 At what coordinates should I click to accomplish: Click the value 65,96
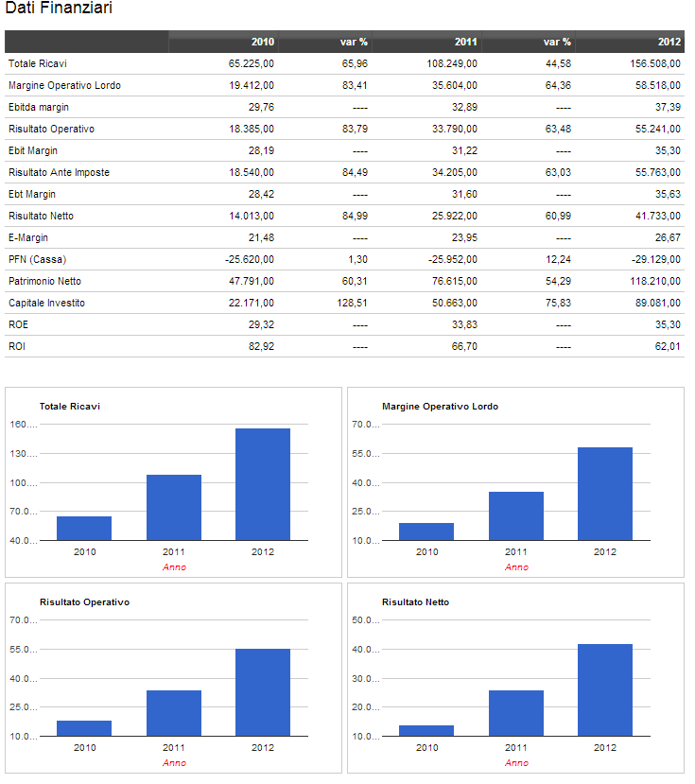355,63
